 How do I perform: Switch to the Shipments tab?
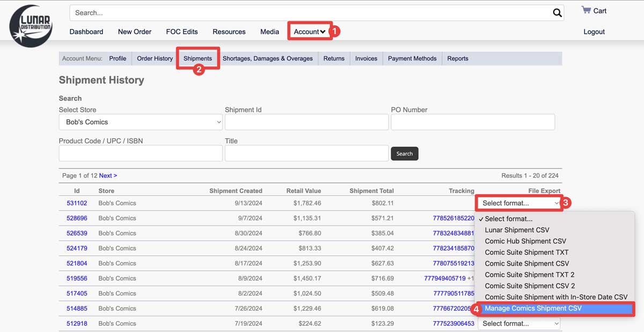[x=197, y=58]
